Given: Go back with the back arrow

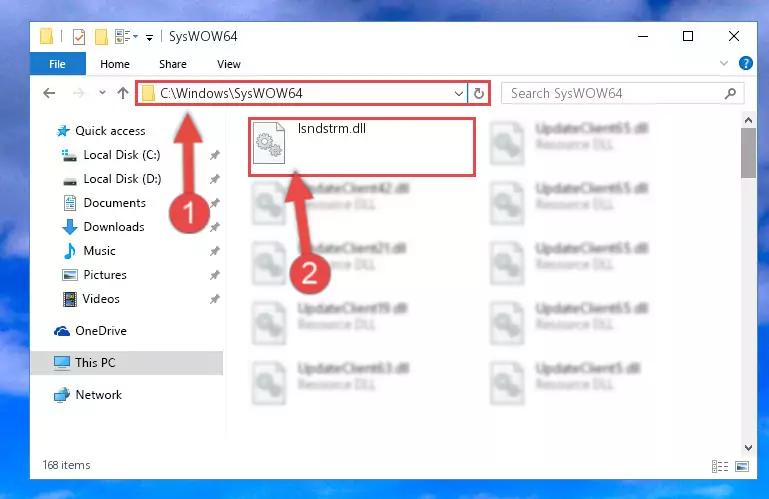Looking at the screenshot, I should (x=49, y=93).
